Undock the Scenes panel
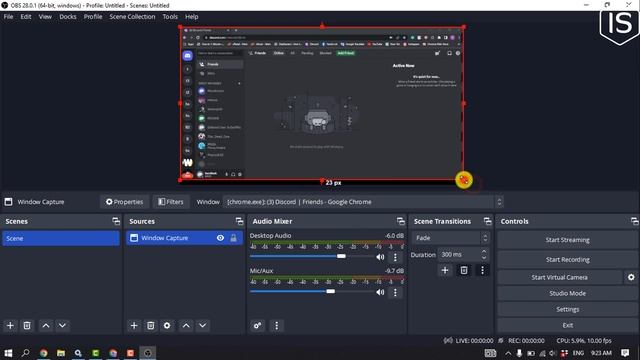 pos(116,221)
